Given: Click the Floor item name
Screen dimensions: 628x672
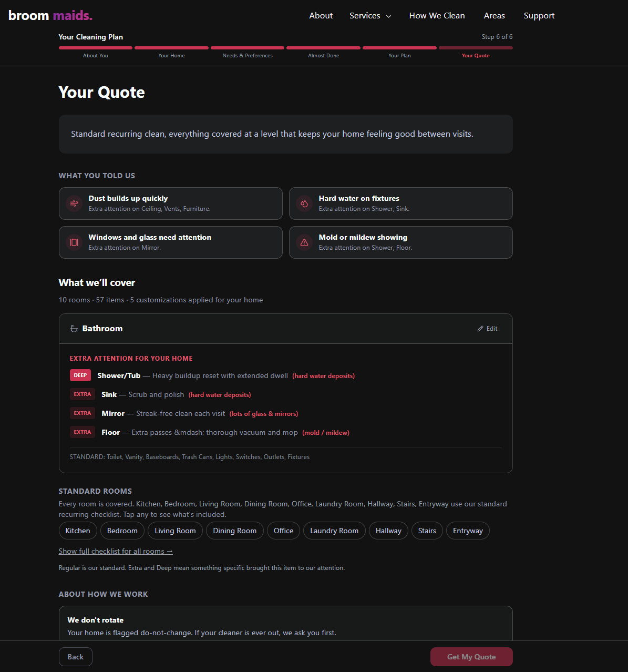Looking at the screenshot, I should (x=111, y=432).
